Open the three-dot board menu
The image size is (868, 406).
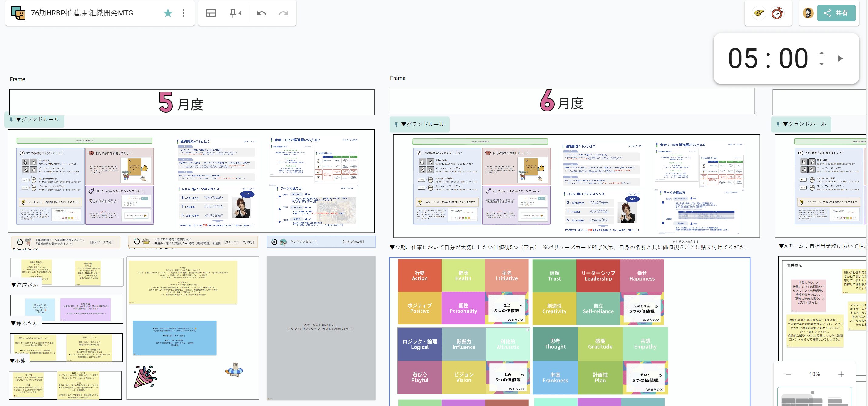183,13
